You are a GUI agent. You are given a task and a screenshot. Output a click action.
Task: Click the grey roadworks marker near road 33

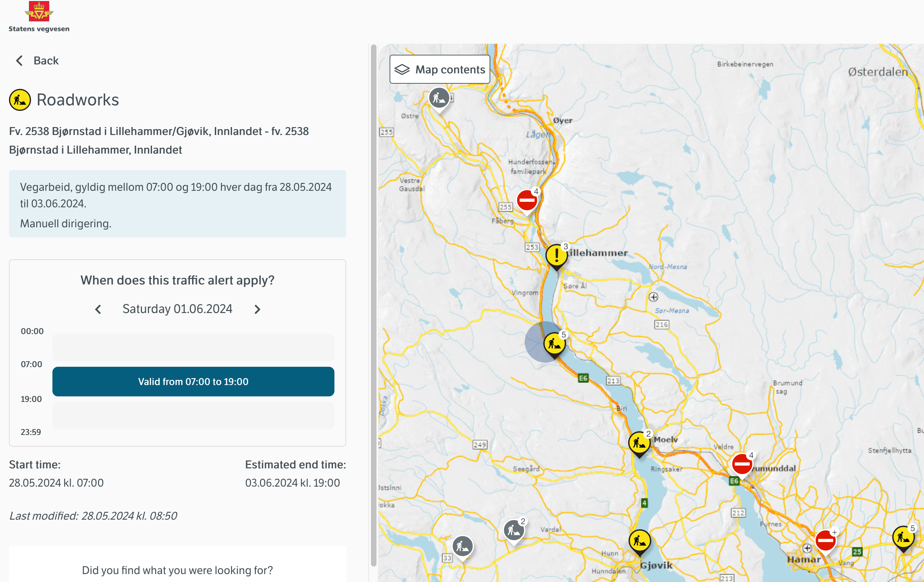tap(462, 546)
